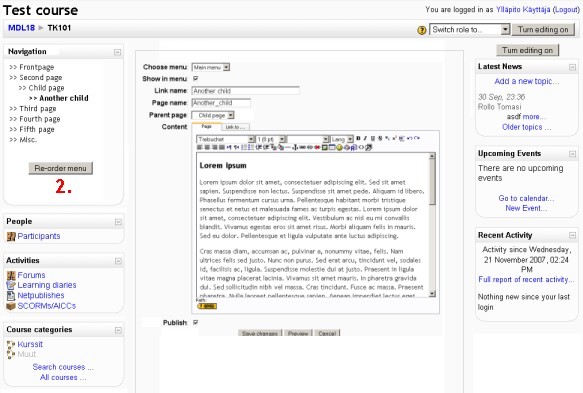Open the Lang dropdown in editor
Image resolution: width=583 pixels, height=393 pixels.
click(342, 139)
